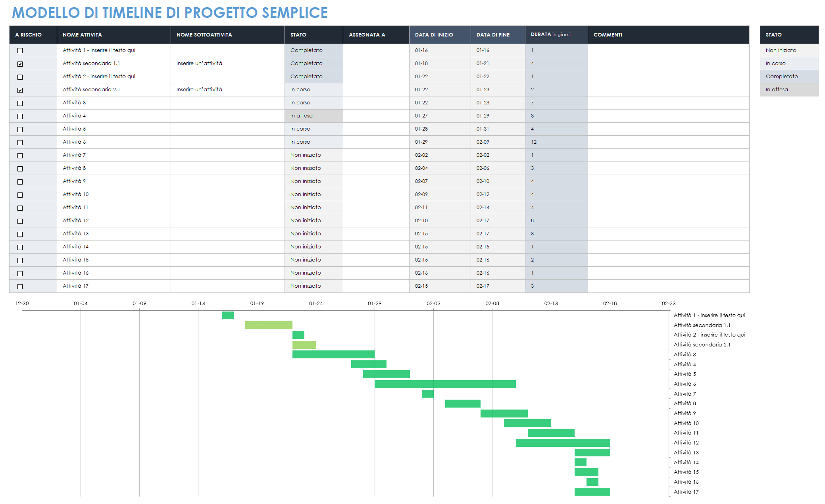Click the Attività 17 label beside the chart
825x504 pixels.
pos(686,492)
